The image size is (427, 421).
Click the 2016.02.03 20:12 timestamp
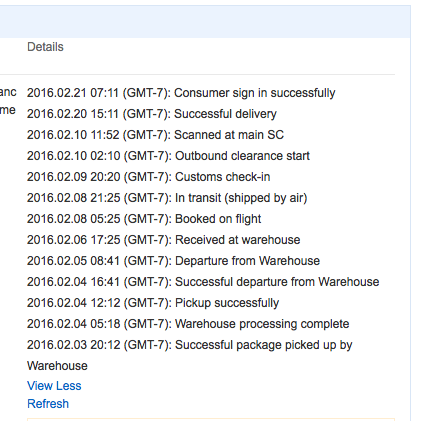73,345
